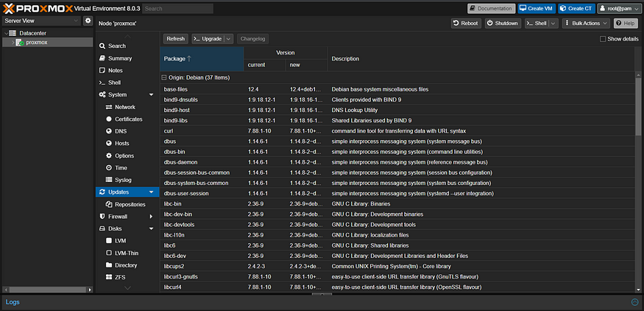Select the libc6-dev package row
Screen dimensions: 644x311
tap(397, 256)
